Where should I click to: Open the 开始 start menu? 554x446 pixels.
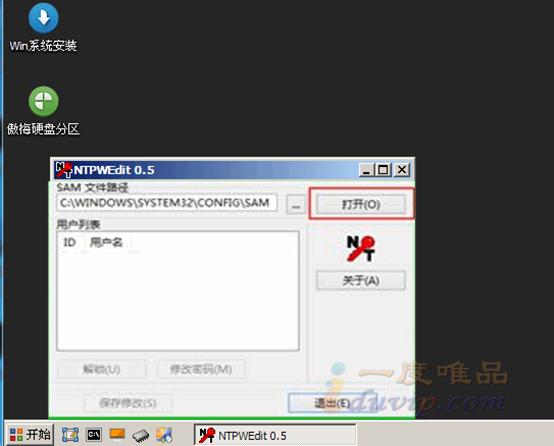[x=30, y=434]
